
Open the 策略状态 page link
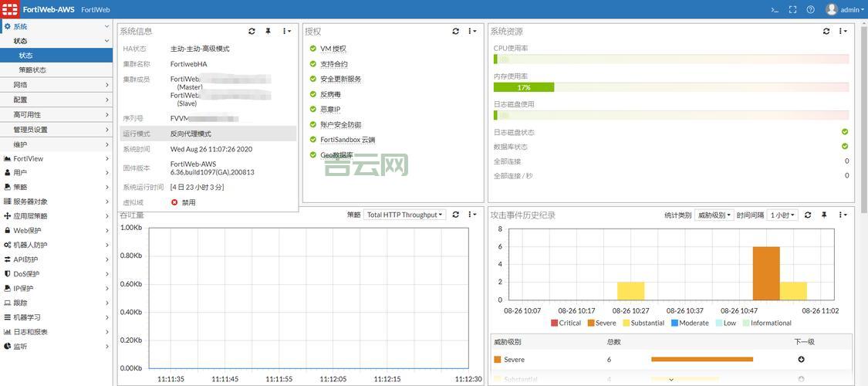pos(32,69)
